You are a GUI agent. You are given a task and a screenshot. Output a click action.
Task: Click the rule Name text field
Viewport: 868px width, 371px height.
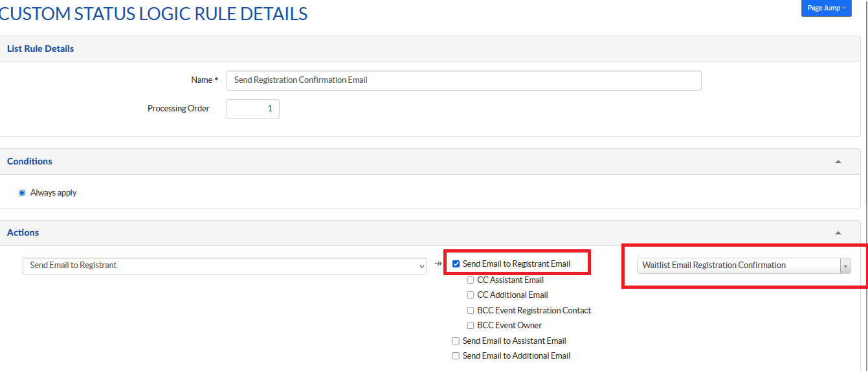[x=463, y=80]
